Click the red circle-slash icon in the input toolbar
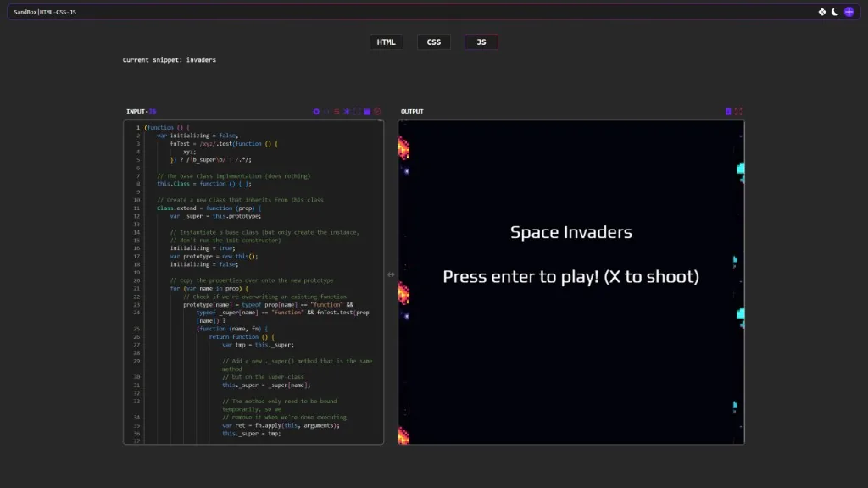Viewport: 868px width, 488px height. [x=377, y=111]
